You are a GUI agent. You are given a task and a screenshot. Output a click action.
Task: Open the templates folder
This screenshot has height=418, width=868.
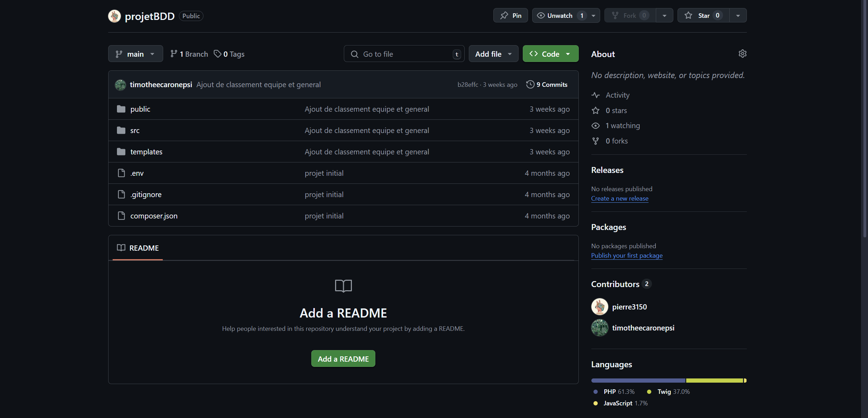(146, 152)
